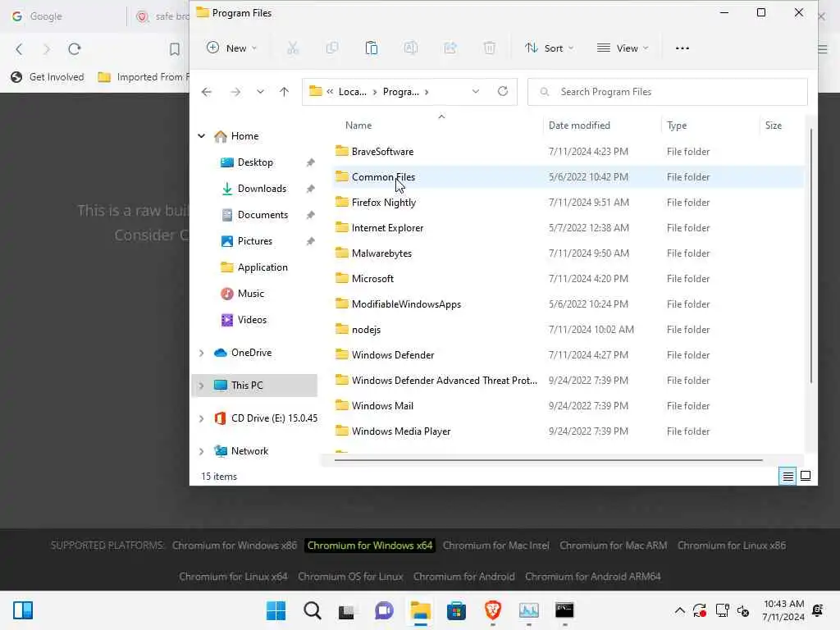Expand address bar history dropdown
This screenshot has width=840, height=630.
[x=475, y=92]
